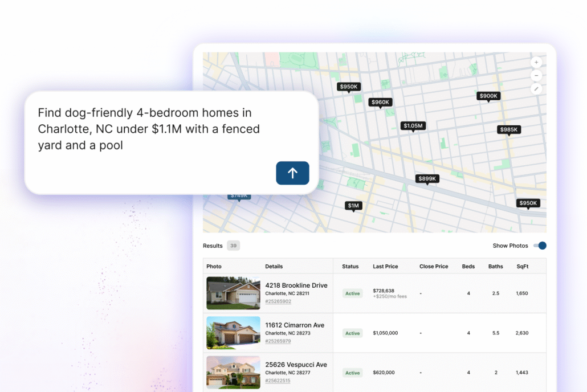Image resolution: width=587 pixels, height=392 pixels.
Task: Open the $985K map price marker
Action: point(509,130)
